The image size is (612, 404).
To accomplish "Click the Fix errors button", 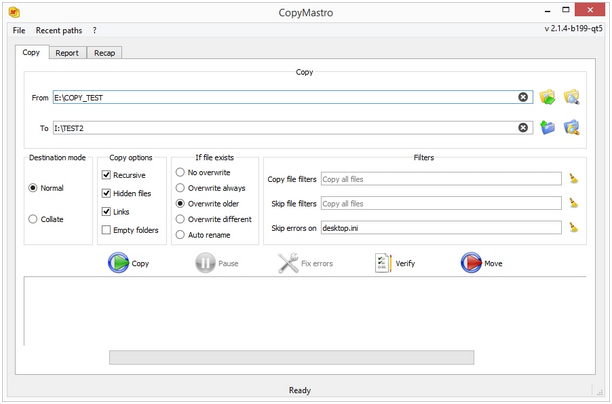I will pyautogui.click(x=305, y=263).
